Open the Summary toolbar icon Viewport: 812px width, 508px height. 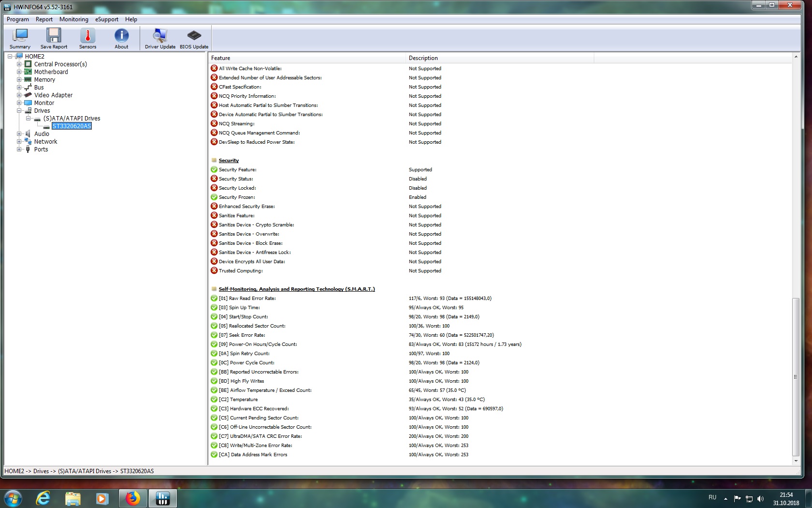coord(20,38)
